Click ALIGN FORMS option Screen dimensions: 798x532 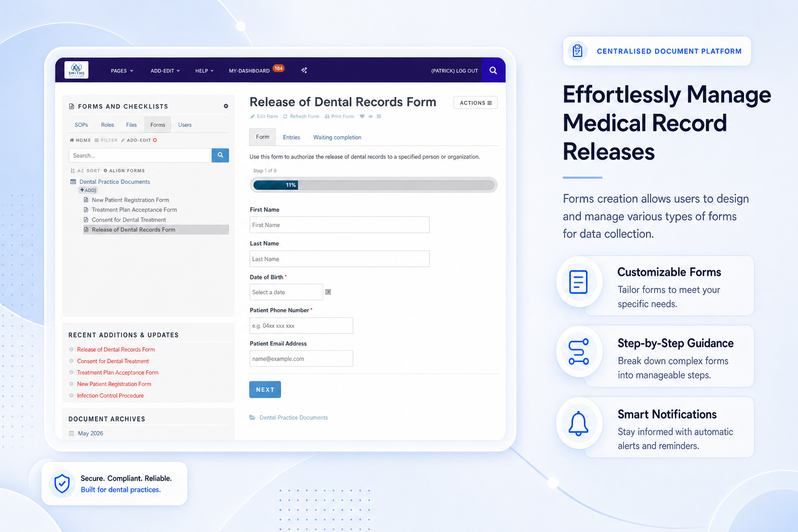tap(124, 170)
